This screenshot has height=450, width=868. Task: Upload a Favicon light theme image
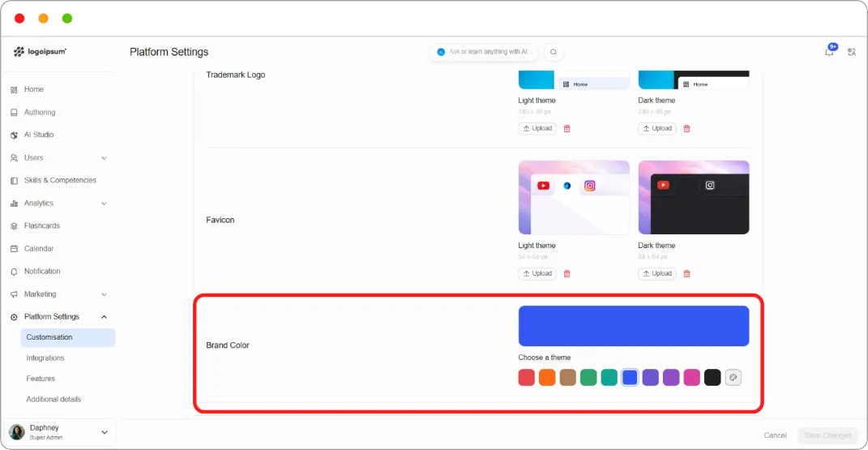click(537, 273)
